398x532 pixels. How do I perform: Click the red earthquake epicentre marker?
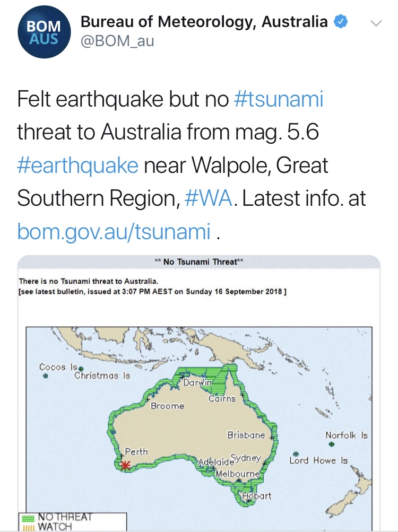pyautogui.click(x=125, y=465)
